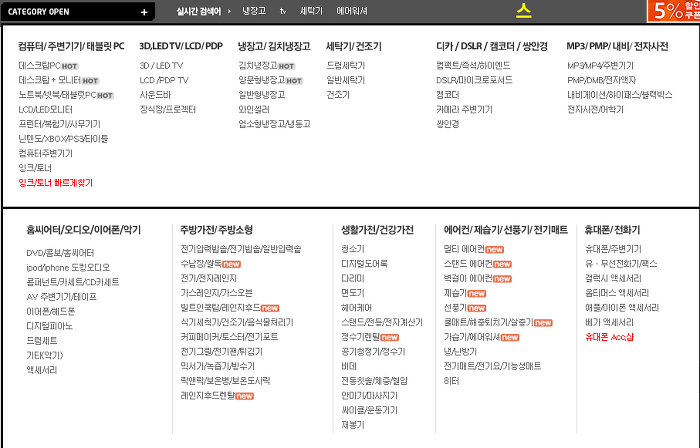Open 업소형냉장고/냉동고 link

[274, 124]
